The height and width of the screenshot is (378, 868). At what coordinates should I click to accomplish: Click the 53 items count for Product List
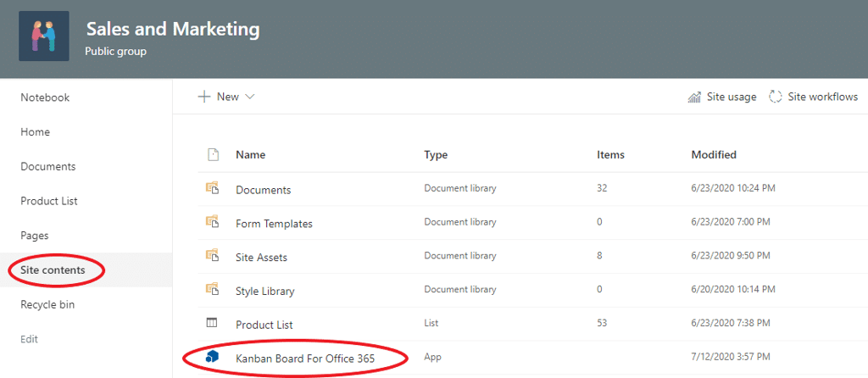[x=603, y=323]
